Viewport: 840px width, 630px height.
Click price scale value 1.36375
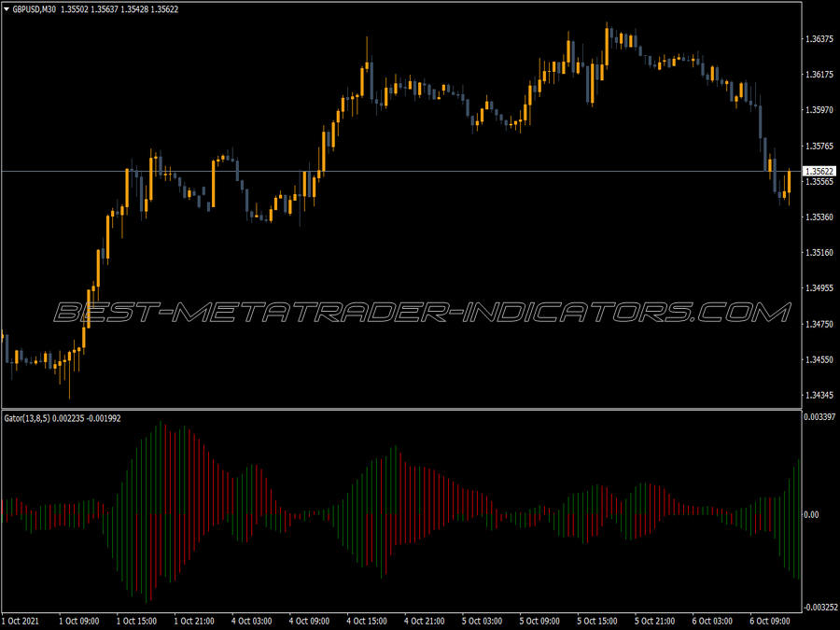coord(819,39)
